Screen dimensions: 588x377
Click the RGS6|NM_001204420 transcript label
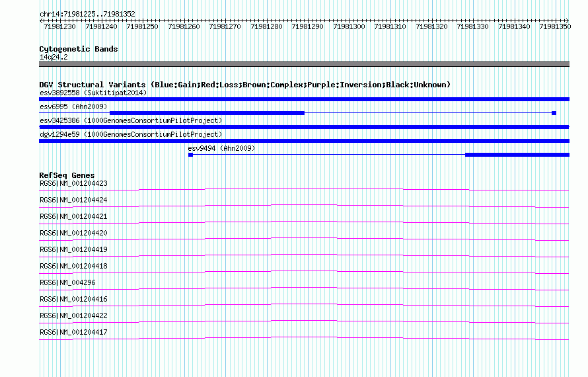pos(73,233)
